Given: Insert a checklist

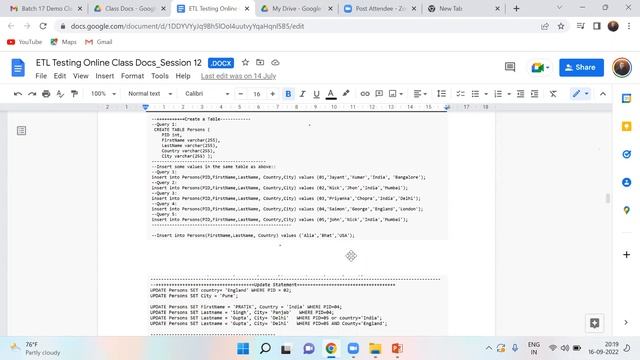Looking at the screenshot, I should coord(460,94).
